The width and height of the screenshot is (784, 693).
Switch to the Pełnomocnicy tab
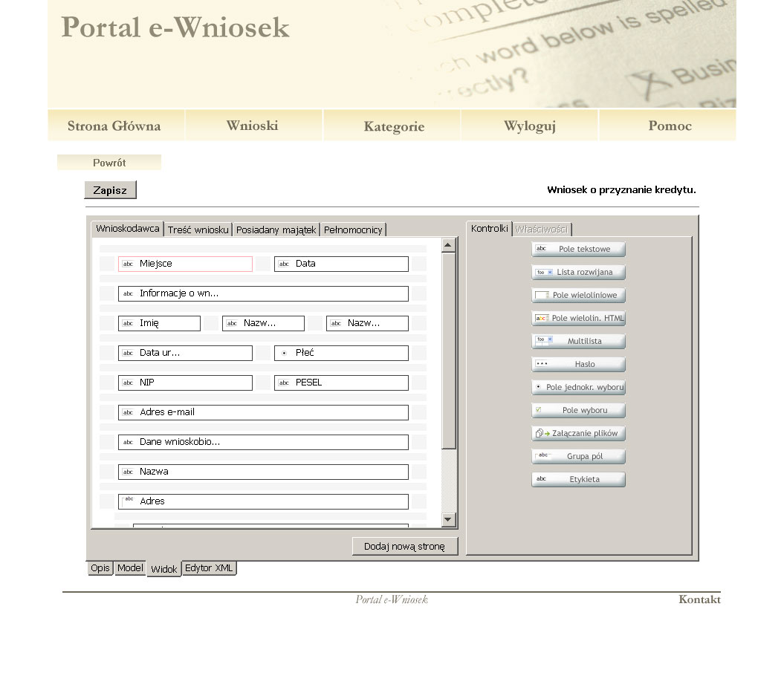click(353, 230)
